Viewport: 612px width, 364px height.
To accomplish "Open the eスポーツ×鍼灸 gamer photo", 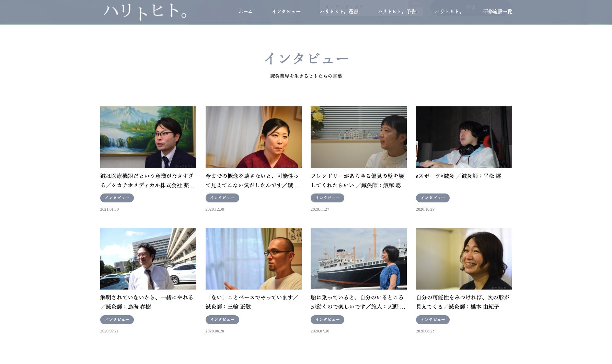I will pos(464,137).
